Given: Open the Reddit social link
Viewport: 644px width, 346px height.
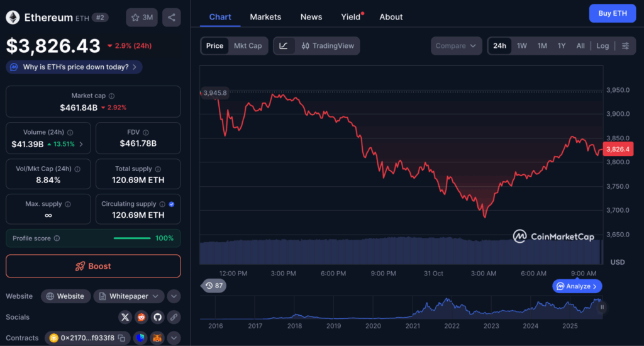Looking at the screenshot, I should tap(142, 317).
